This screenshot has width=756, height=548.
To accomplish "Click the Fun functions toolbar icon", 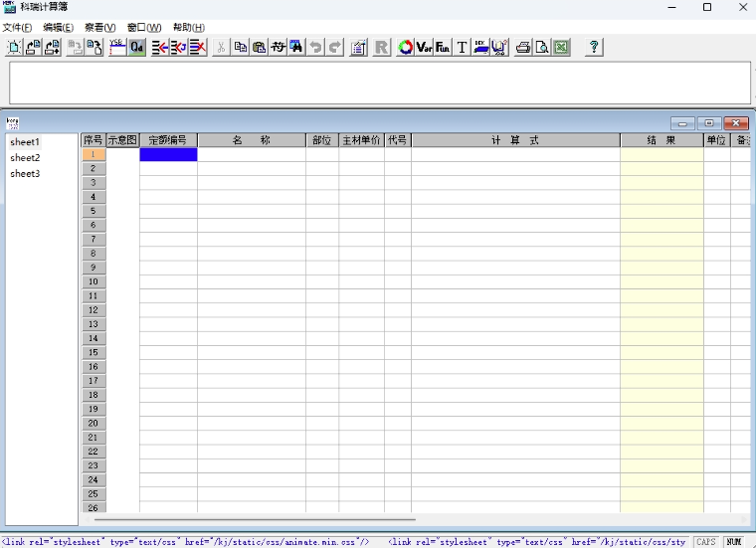I will (443, 47).
